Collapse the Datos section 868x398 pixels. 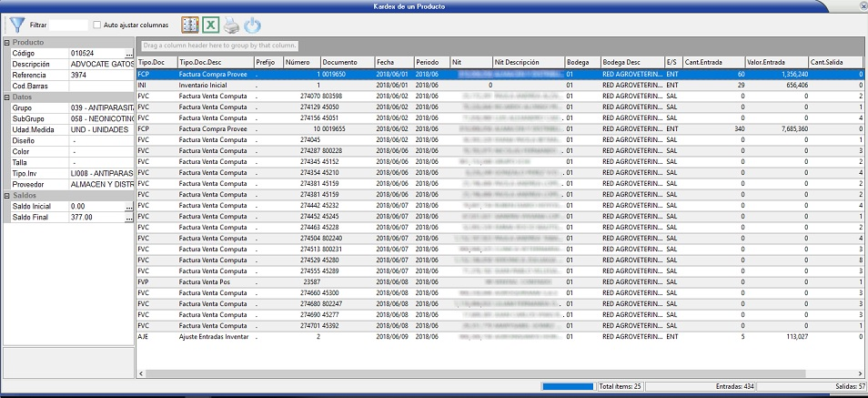6,97
